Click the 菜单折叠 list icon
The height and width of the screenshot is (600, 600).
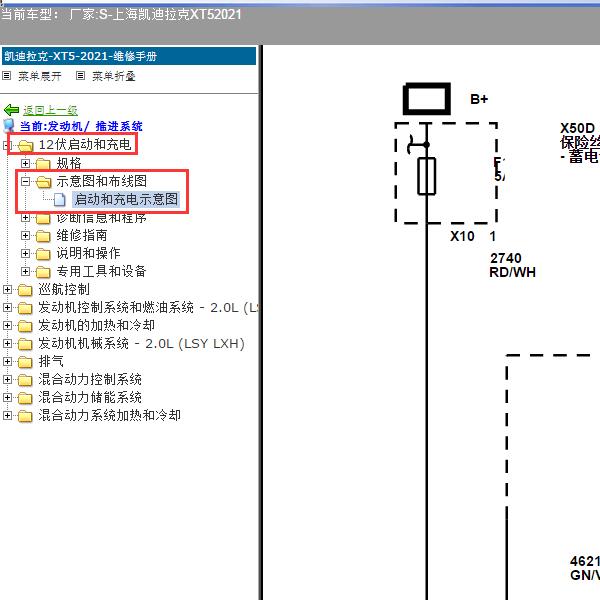pyautogui.click(x=80, y=75)
